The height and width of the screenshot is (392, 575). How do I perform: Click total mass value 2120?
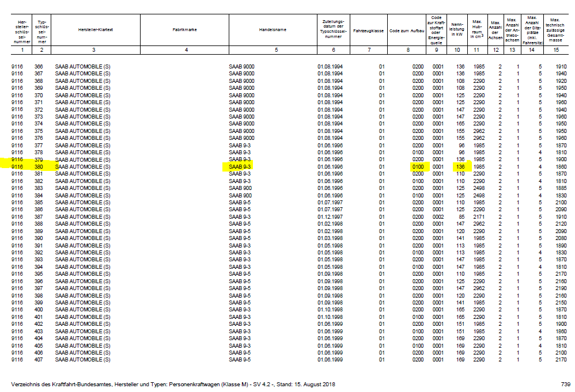tap(561, 224)
